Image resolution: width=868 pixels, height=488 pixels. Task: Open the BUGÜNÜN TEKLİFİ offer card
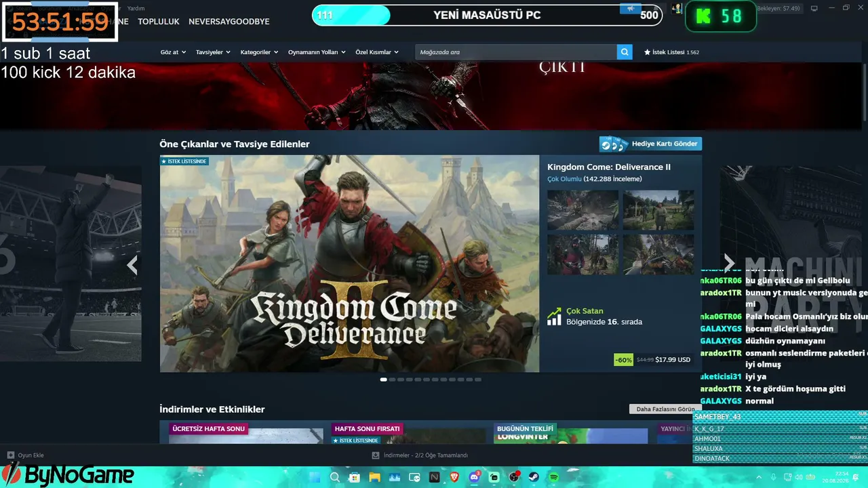(571, 432)
